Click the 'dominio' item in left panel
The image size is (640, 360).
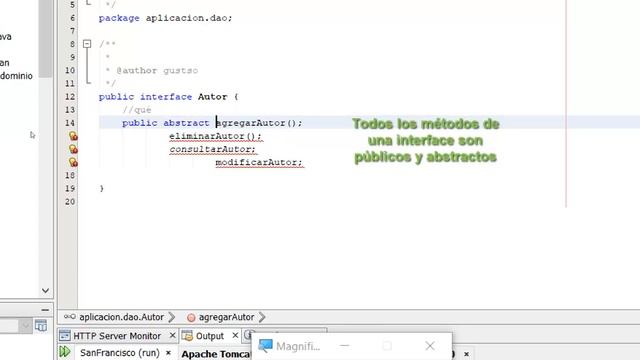[x=16, y=76]
